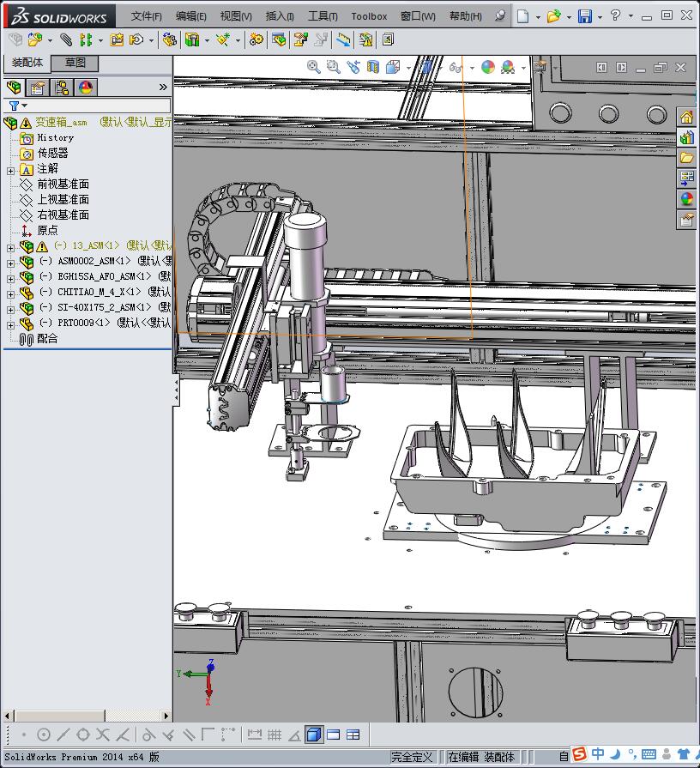This screenshot has width=700, height=768.
Task: Select 配合 mates folder in tree
Action: click(47, 338)
